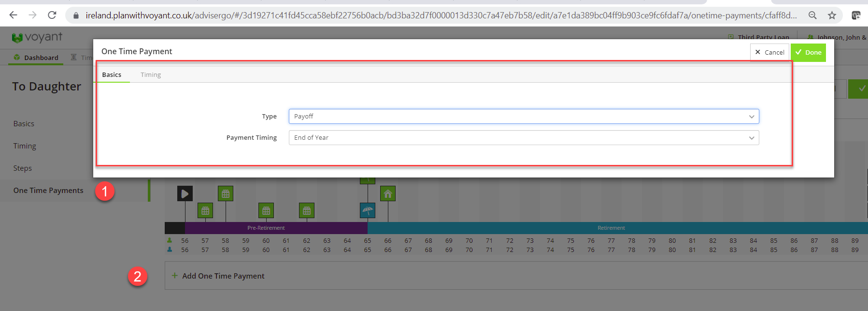Screen dimensions: 868x311
Task: Select Timing in the left sidebar
Action: tap(25, 146)
